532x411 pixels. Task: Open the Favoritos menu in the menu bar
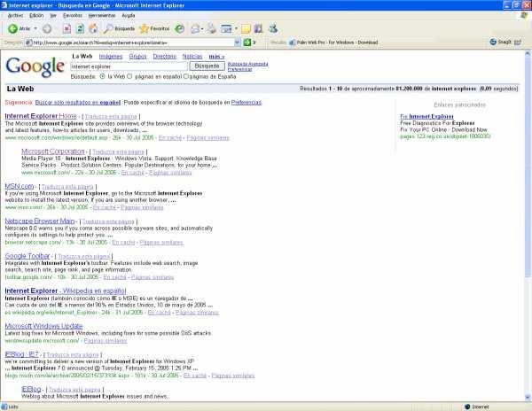(73, 16)
